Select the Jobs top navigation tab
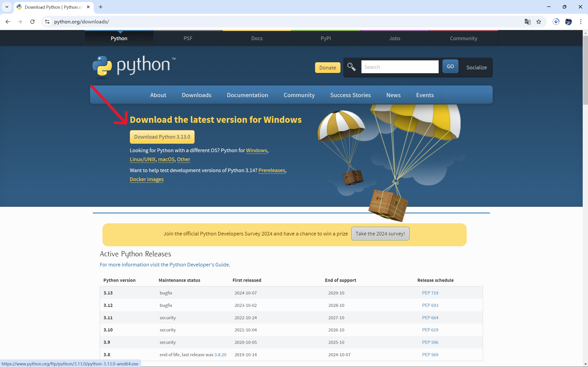The height and width of the screenshot is (367, 588). (395, 38)
